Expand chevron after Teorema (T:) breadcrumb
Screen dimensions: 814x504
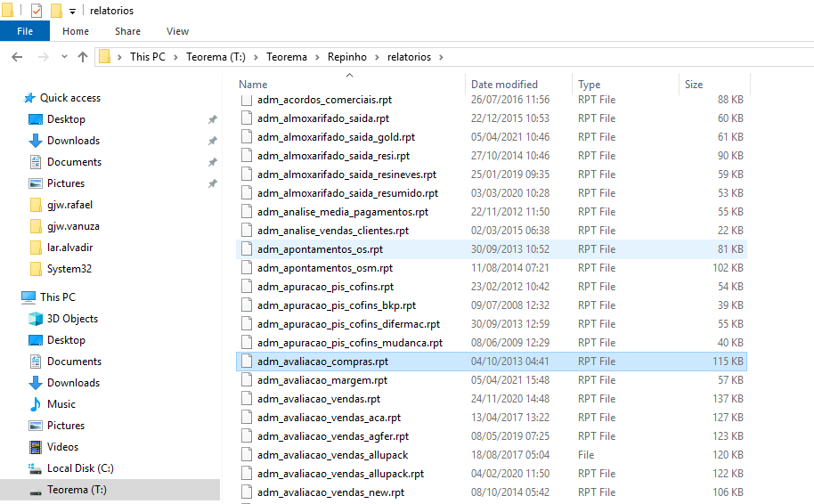point(256,57)
